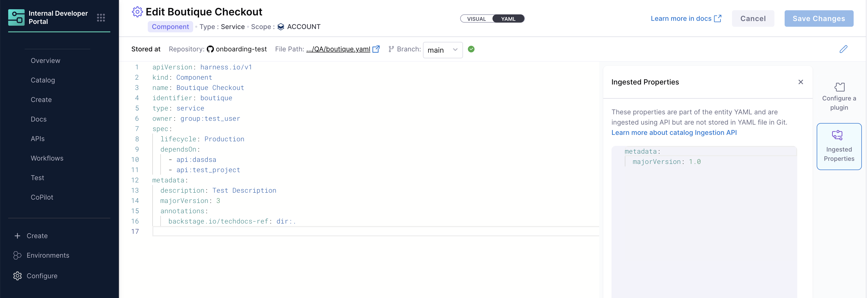Switch editor to YAML mode
This screenshot has width=868, height=298.
tap(508, 19)
